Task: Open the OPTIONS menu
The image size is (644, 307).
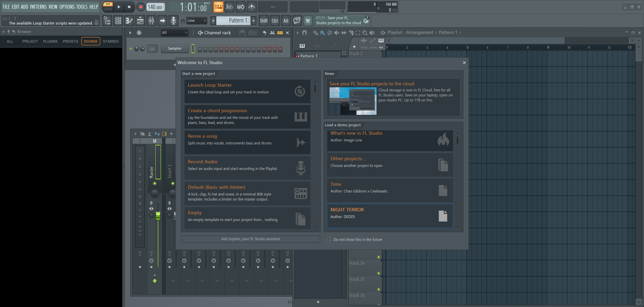Action: (x=67, y=7)
